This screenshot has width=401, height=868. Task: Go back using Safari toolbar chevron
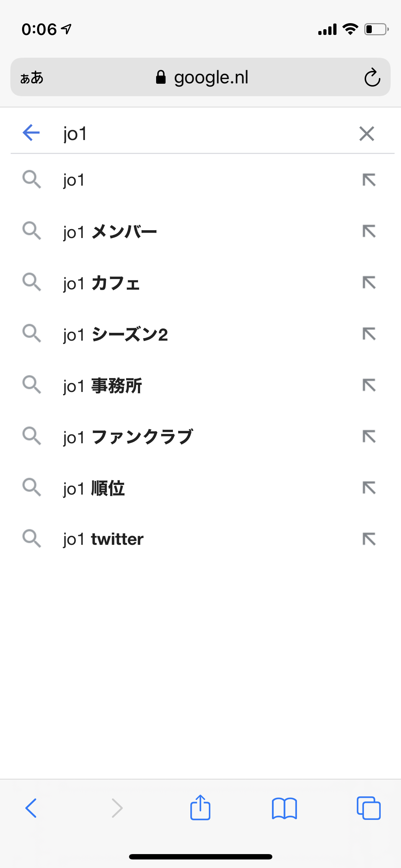click(x=31, y=808)
